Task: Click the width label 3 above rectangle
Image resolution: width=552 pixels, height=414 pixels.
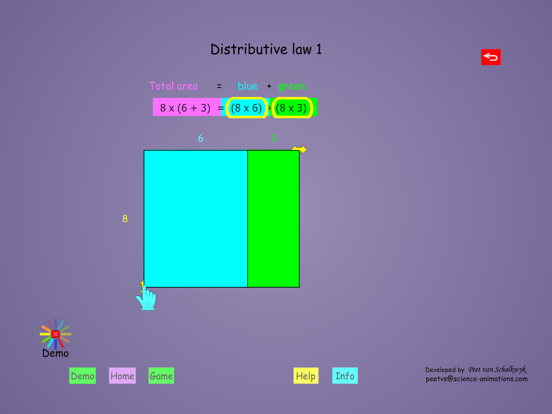Action: pos(274,138)
